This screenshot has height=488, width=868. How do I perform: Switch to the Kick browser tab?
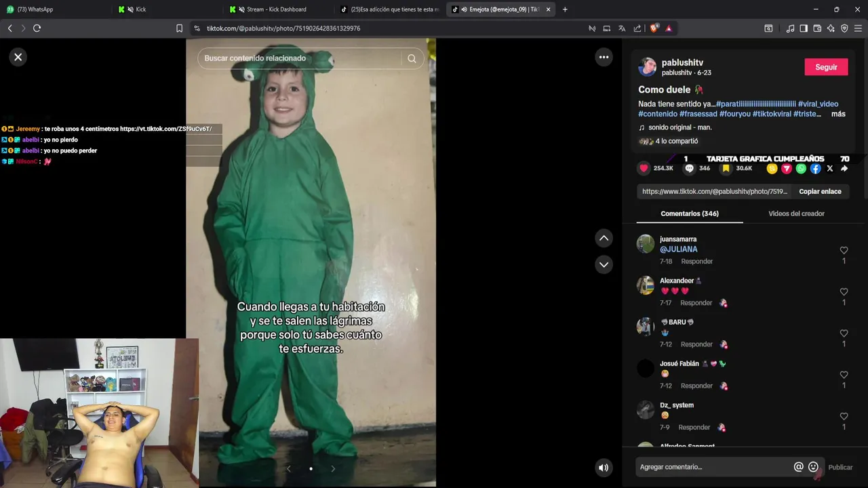coord(166,9)
